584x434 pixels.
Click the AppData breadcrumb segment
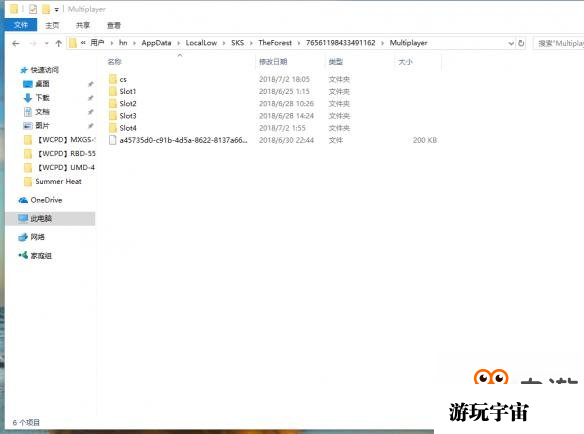pyautogui.click(x=156, y=43)
